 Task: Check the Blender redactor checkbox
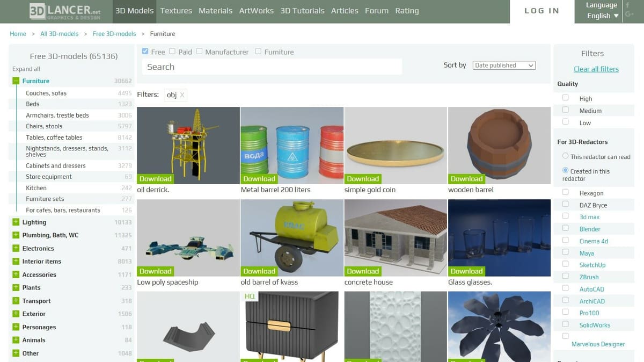coord(565,228)
